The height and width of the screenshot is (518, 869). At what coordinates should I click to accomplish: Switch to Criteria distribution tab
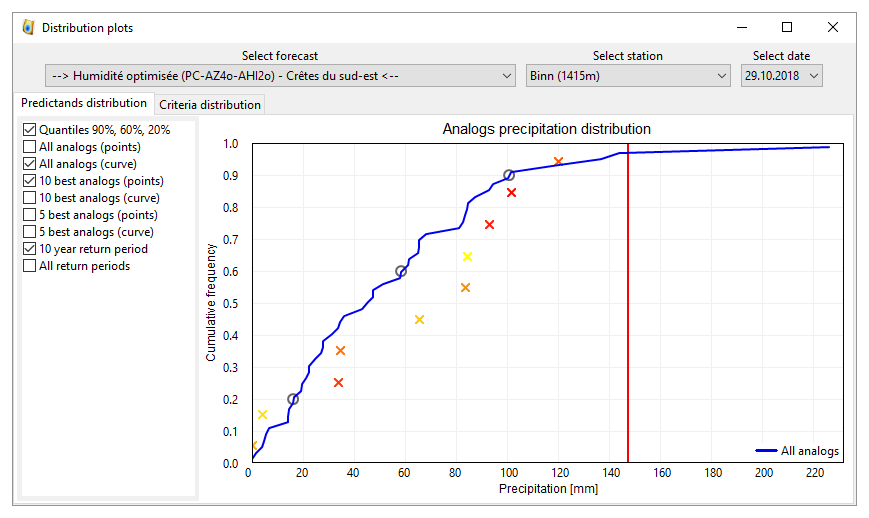click(210, 105)
